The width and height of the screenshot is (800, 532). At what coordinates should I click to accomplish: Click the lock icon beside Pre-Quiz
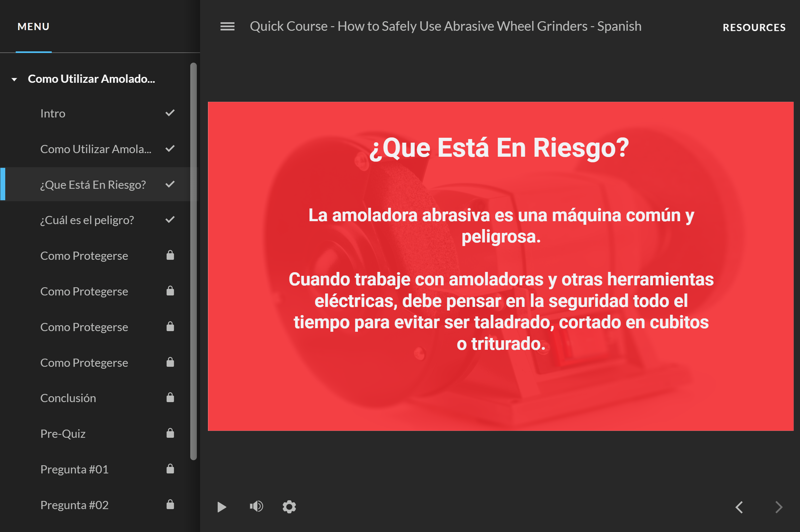pos(170,433)
